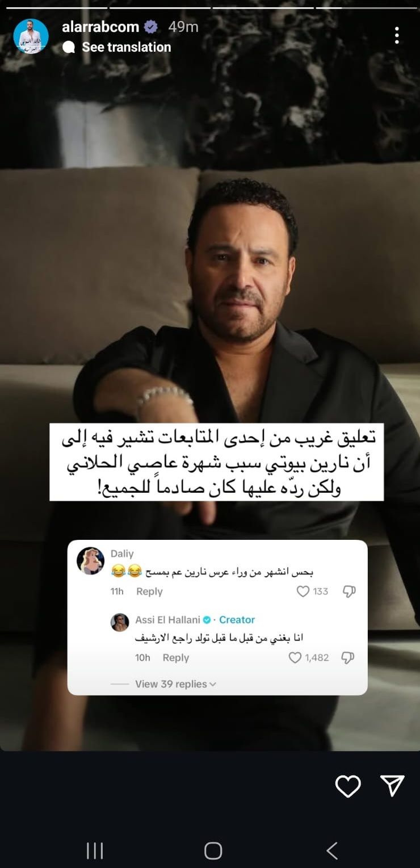This screenshot has height=868, width=420.
Task: Open the alarrabcom username link
Action: pos(100,27)
